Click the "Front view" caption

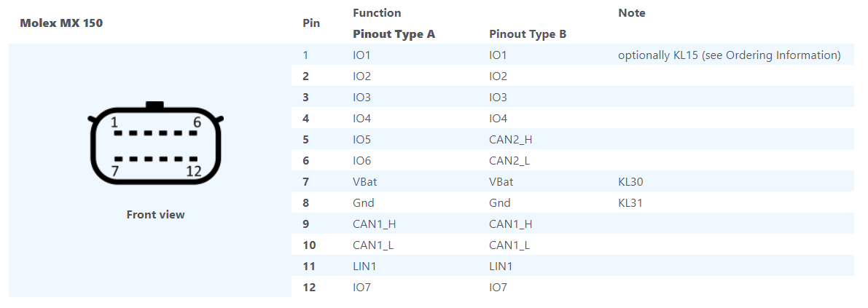coord(155,214)
